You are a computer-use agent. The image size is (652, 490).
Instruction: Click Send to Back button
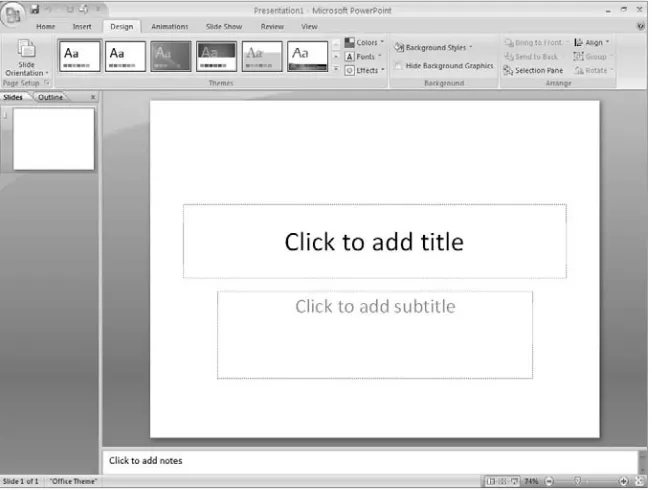point(531,57)
